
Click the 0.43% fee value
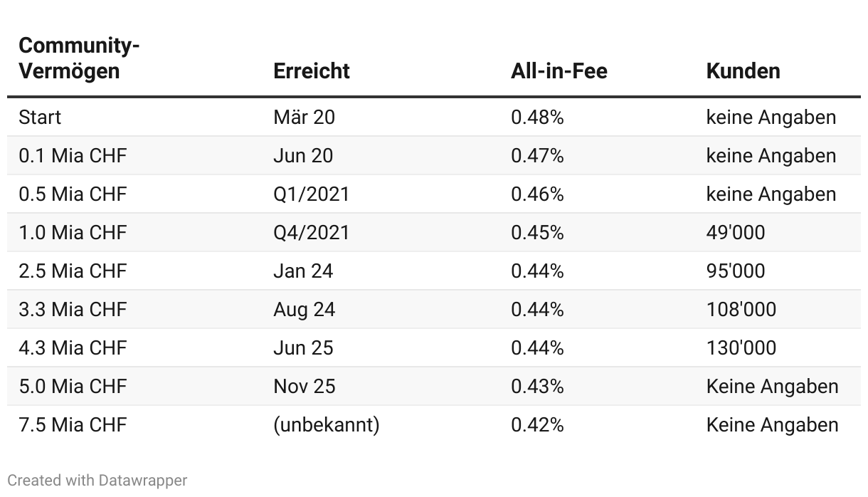pyautogui.click(x=537, y=387)
